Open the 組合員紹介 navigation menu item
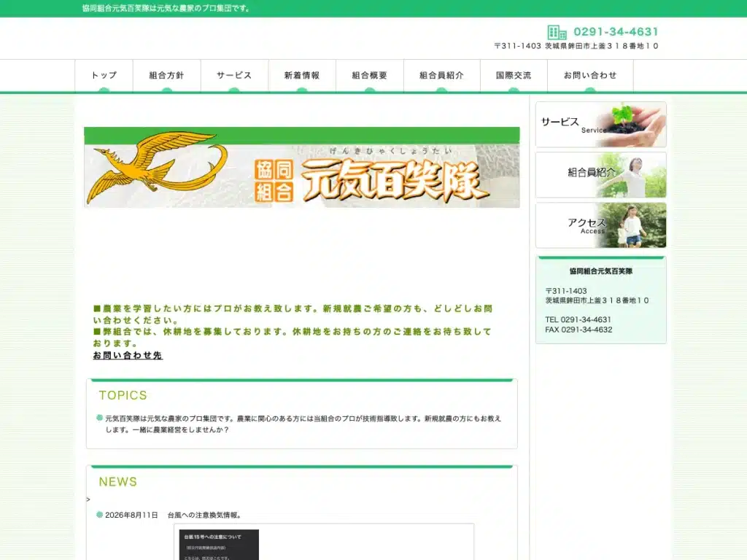The image size is (747, 560). [x=441, y=75]
